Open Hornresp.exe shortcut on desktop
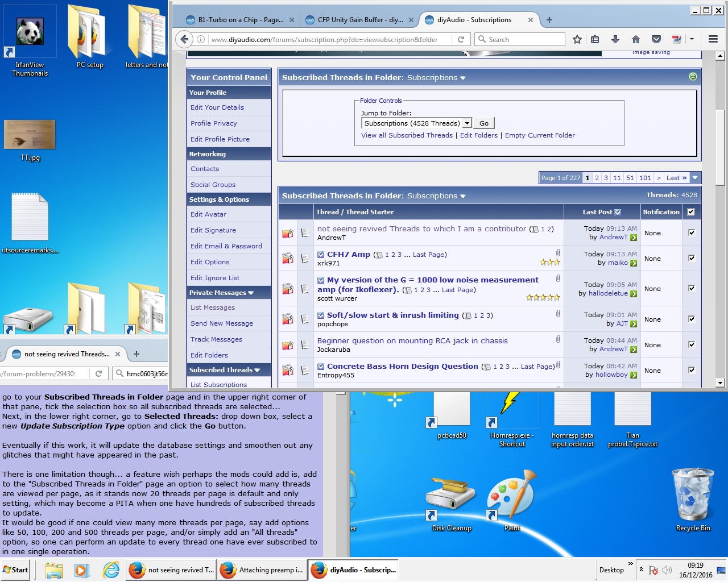This screenshot has height=582, width=728. (x=511, y=419)
